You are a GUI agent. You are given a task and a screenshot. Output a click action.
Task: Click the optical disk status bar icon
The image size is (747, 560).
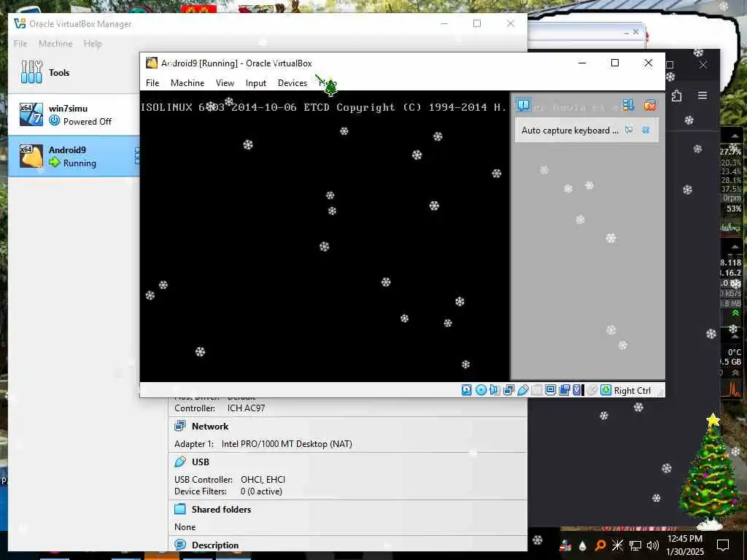pyautogui.click(x=481, y=391)
